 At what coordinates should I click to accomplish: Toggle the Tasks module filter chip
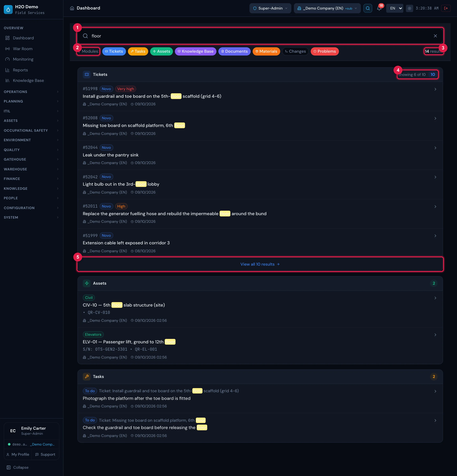point(138,51)
